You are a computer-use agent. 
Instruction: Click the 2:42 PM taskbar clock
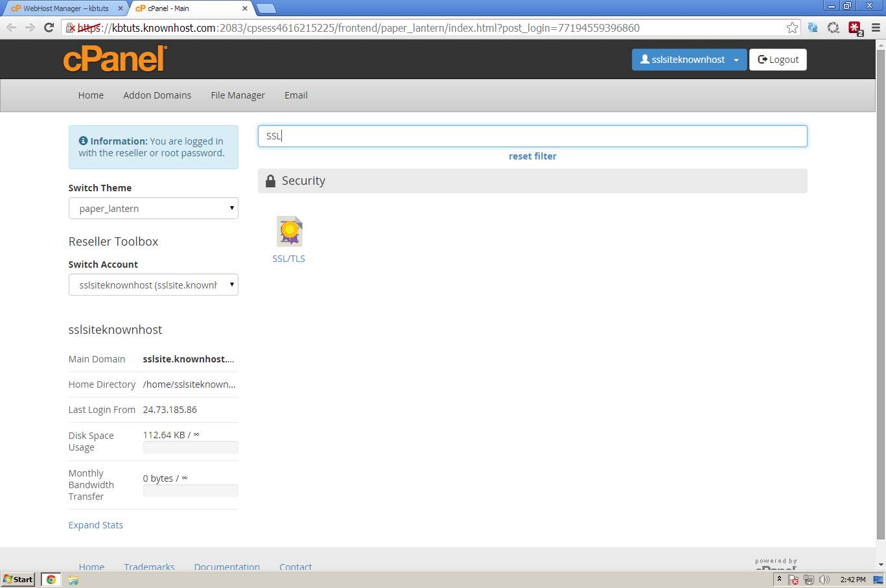853,580
